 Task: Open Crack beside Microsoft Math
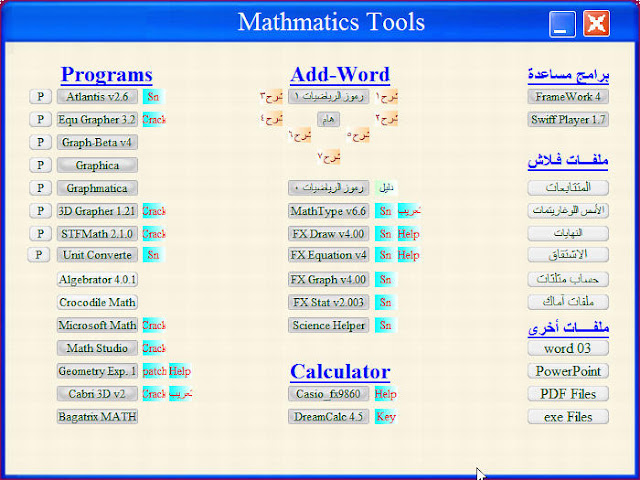coord(154,325)
